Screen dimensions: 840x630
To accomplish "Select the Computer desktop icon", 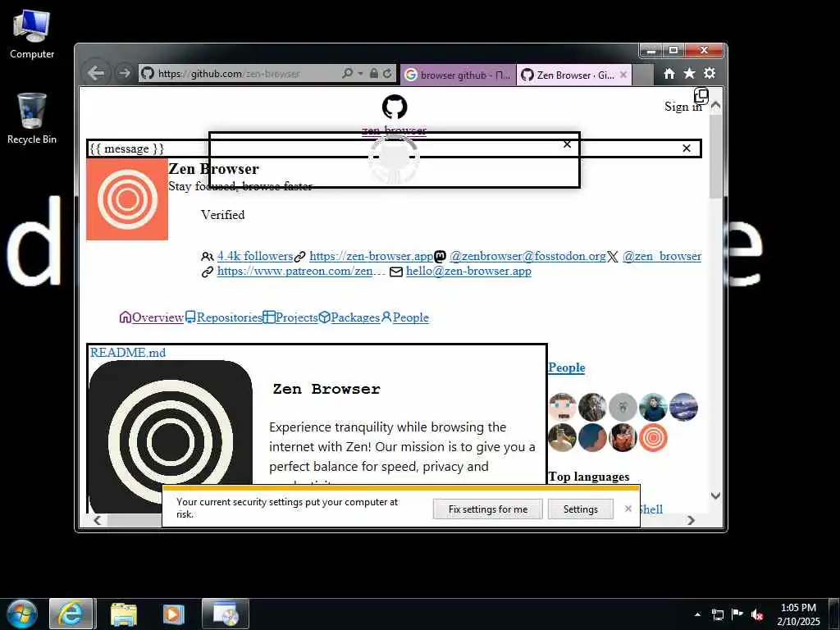I will point(32,34).
